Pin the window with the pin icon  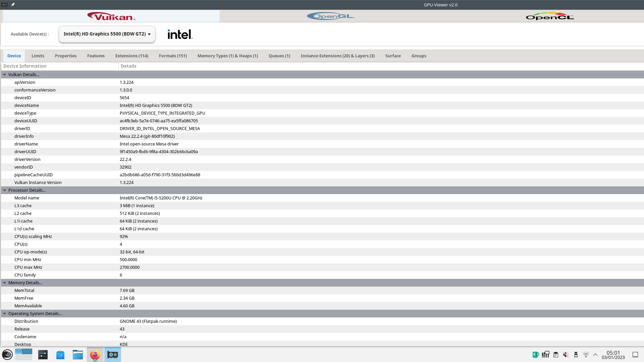point(13,5)
